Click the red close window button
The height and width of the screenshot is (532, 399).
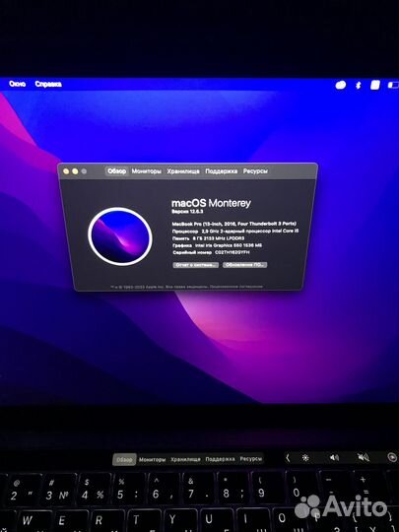point(66,171)
